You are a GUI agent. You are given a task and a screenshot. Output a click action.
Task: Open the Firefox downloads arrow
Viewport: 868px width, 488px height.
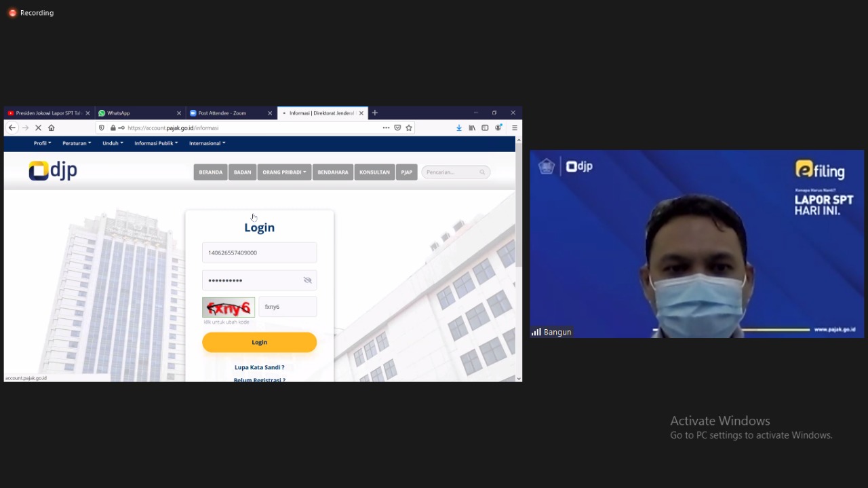point(459,128)
